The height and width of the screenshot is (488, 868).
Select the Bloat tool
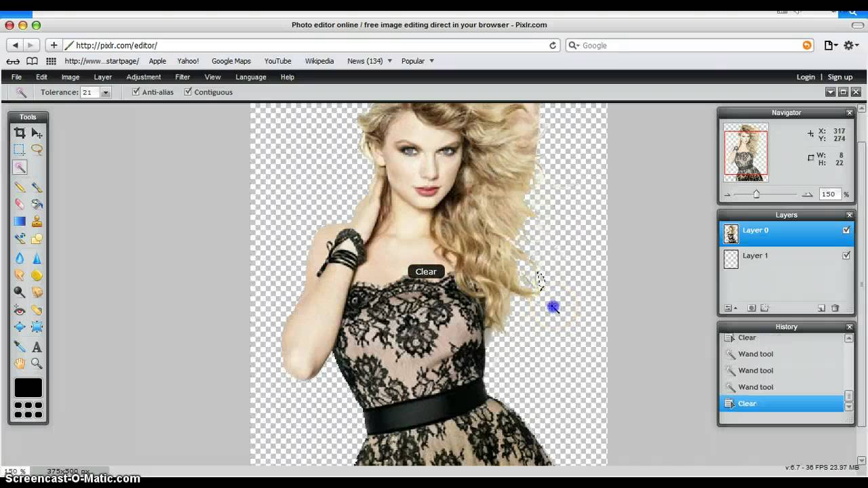pos(20,327)
